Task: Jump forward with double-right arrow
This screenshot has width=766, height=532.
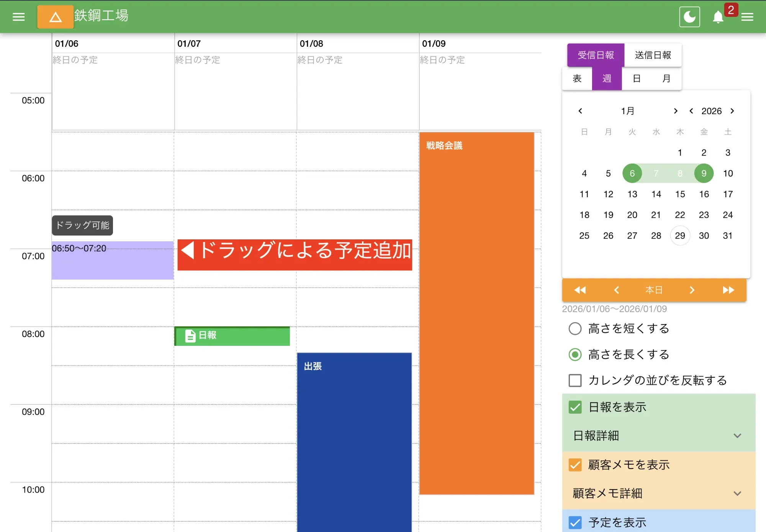Action: click(x=728, y=290)
